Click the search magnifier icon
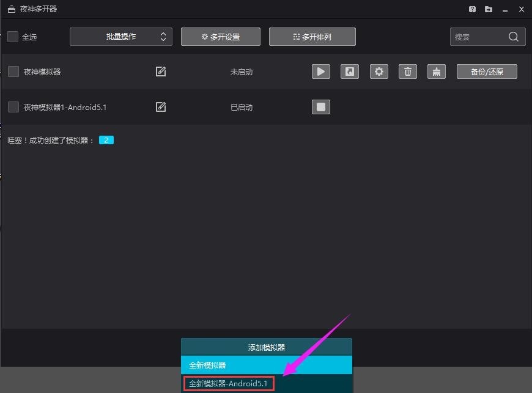The image size is (532, 393). coord(513,37)
